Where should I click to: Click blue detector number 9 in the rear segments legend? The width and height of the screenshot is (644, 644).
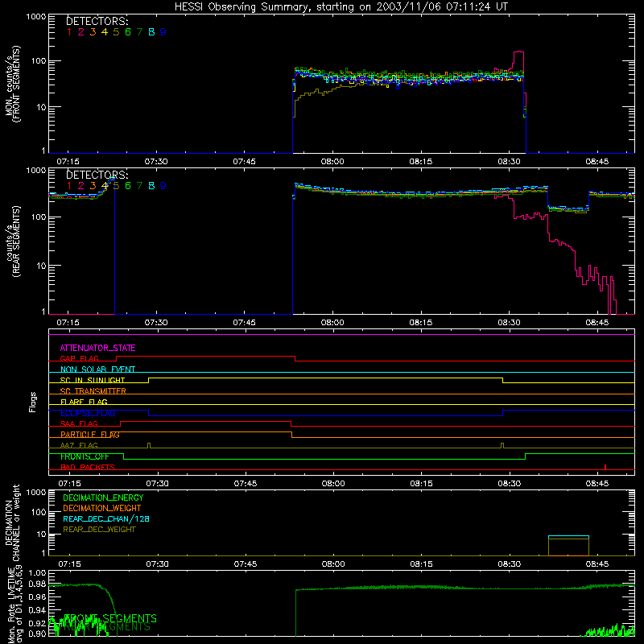pyautogui.click(x=163, y=186)
